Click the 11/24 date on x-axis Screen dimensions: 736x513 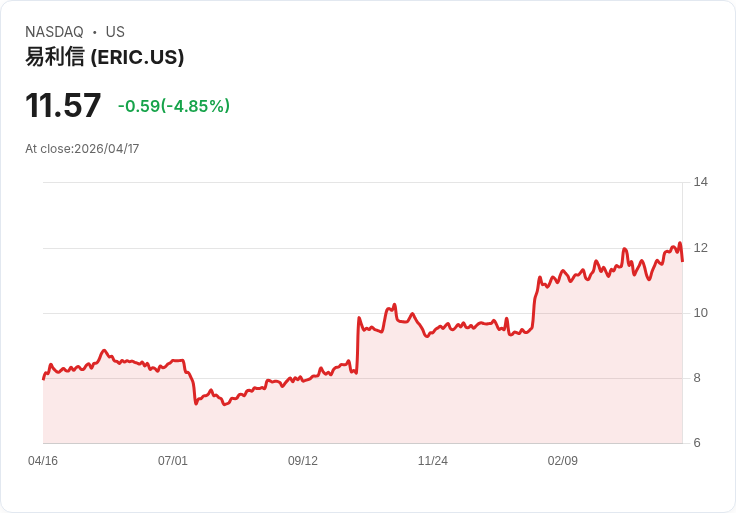pyautogui.click(x=433, y=461)
